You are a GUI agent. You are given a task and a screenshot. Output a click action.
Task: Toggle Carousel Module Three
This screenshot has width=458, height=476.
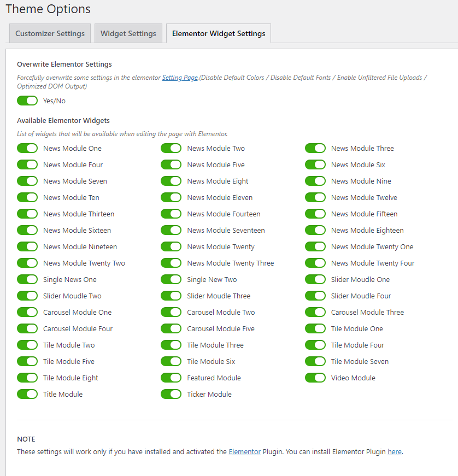(315, 312)
